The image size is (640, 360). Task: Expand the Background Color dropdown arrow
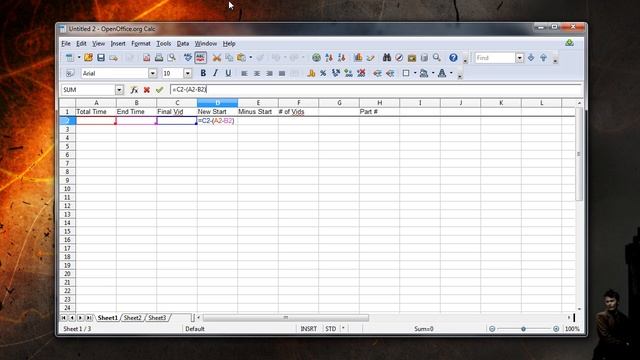(x=433, y=73)
